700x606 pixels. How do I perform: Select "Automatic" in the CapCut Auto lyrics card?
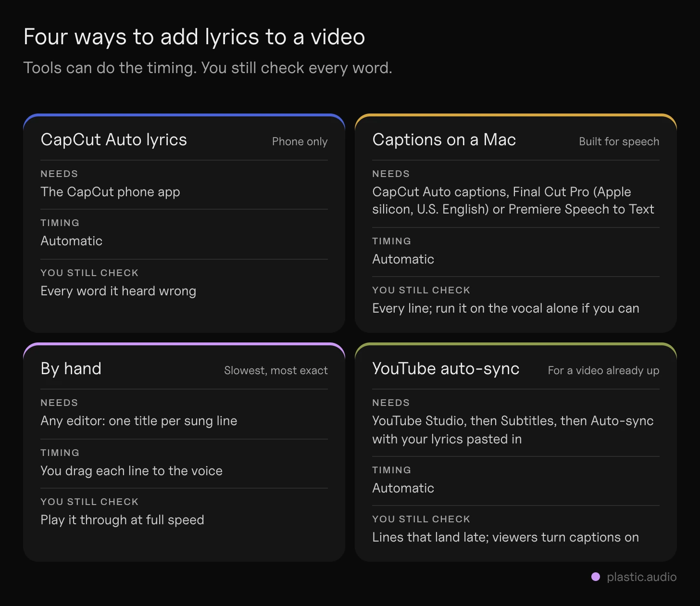click(72, 241)
